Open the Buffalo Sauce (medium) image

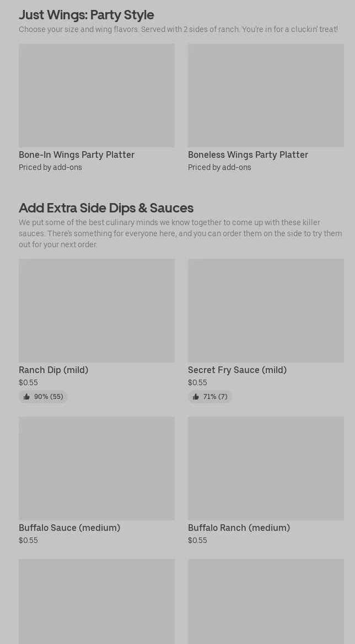click(97, 468)
